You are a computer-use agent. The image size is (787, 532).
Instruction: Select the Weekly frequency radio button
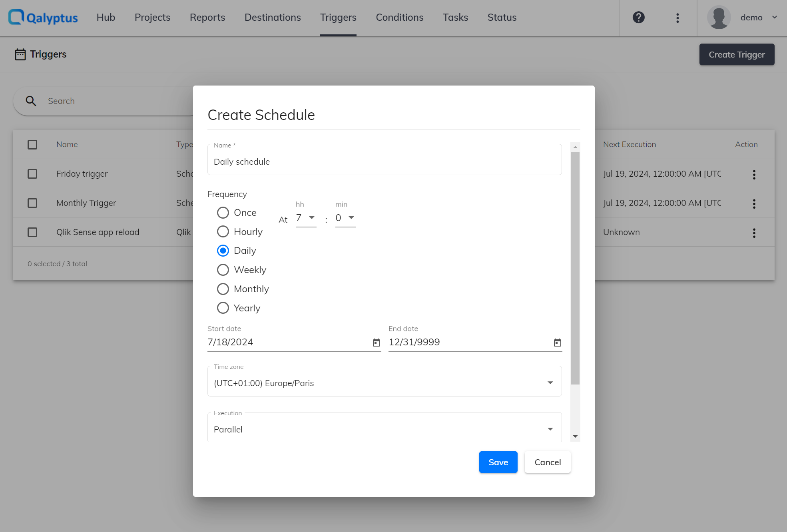(x=223, y=269)
